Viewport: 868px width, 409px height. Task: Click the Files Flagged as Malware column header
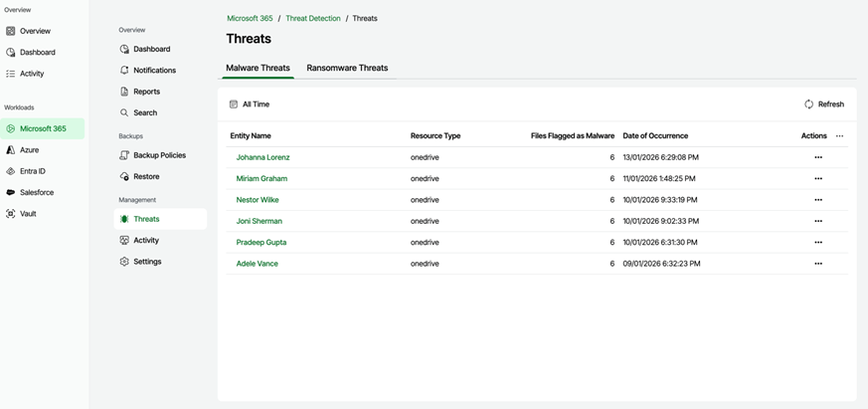573,135
